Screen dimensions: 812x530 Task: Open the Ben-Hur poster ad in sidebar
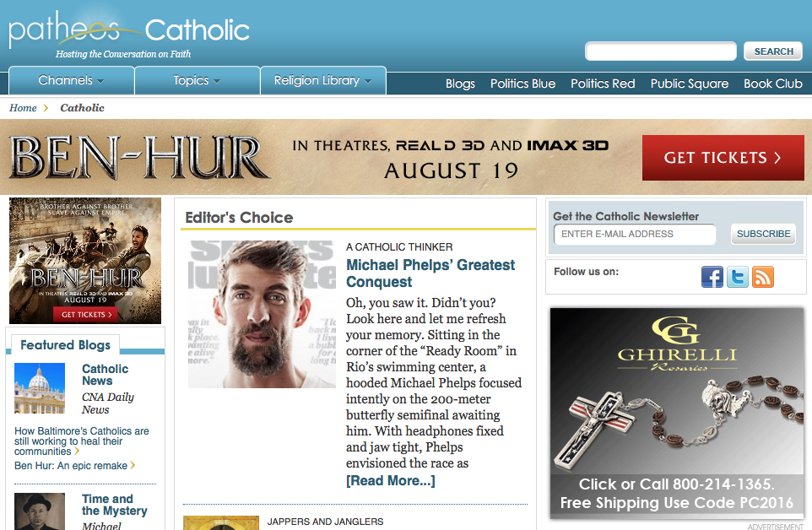tap(85, 260)
